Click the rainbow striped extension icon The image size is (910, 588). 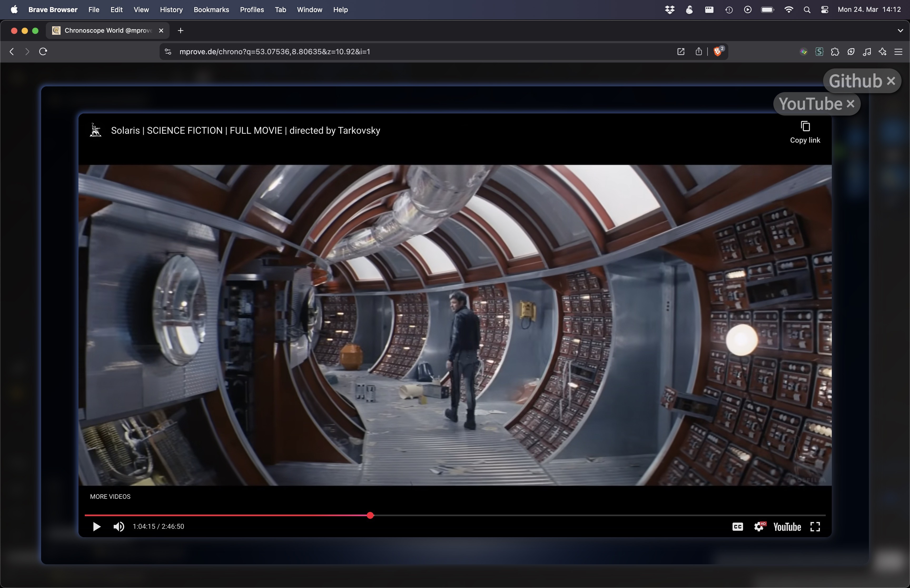point(803,52)
